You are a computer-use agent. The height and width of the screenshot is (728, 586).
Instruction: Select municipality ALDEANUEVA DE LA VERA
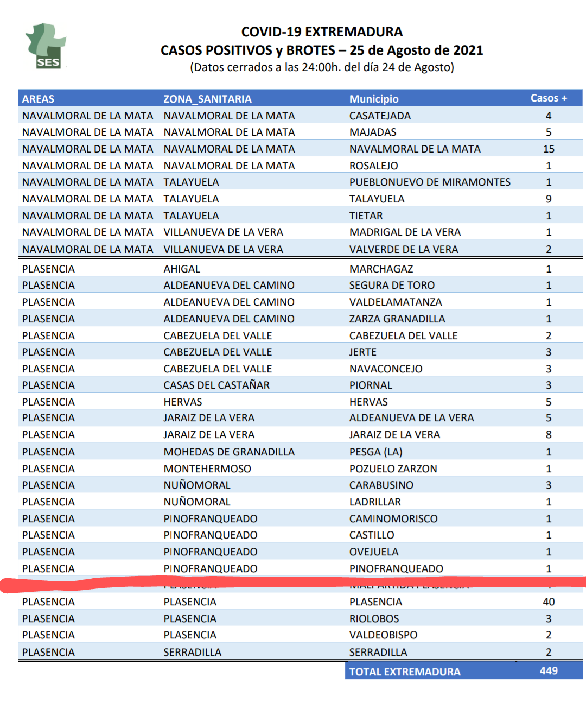click(x=411, y=417)
